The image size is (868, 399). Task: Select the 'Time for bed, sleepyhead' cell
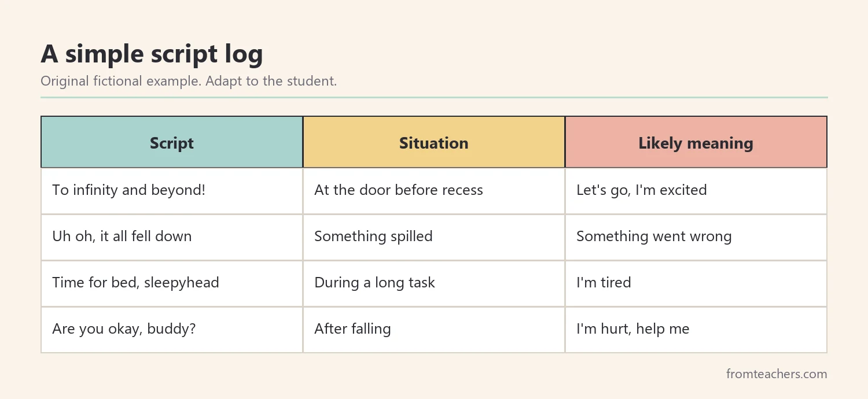tap(172, 283)
